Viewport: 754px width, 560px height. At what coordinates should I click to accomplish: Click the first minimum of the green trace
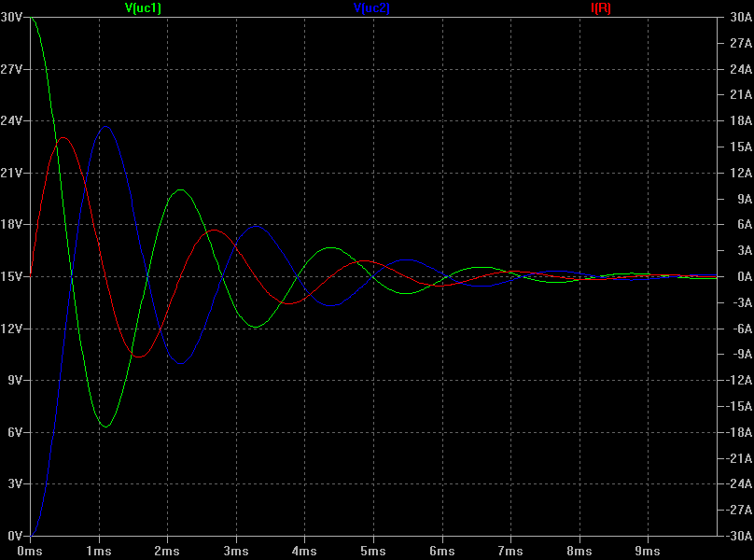(x=106, y=427)
